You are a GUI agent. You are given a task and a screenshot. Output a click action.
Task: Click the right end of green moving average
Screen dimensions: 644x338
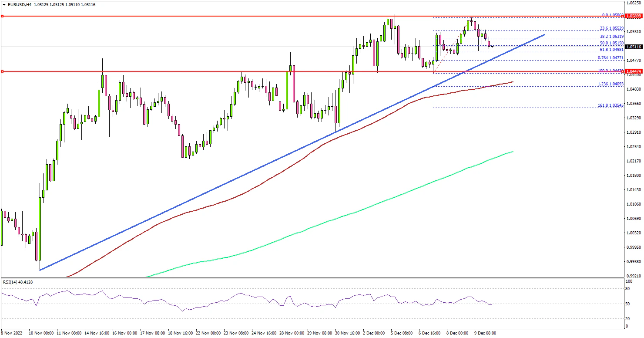[513, 152]
